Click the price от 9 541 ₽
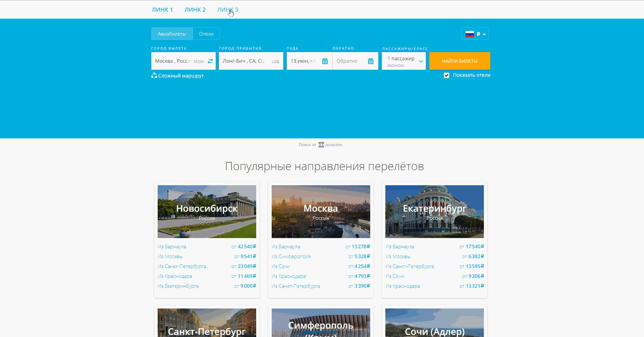Screen dimensions: 644x337 245,256
